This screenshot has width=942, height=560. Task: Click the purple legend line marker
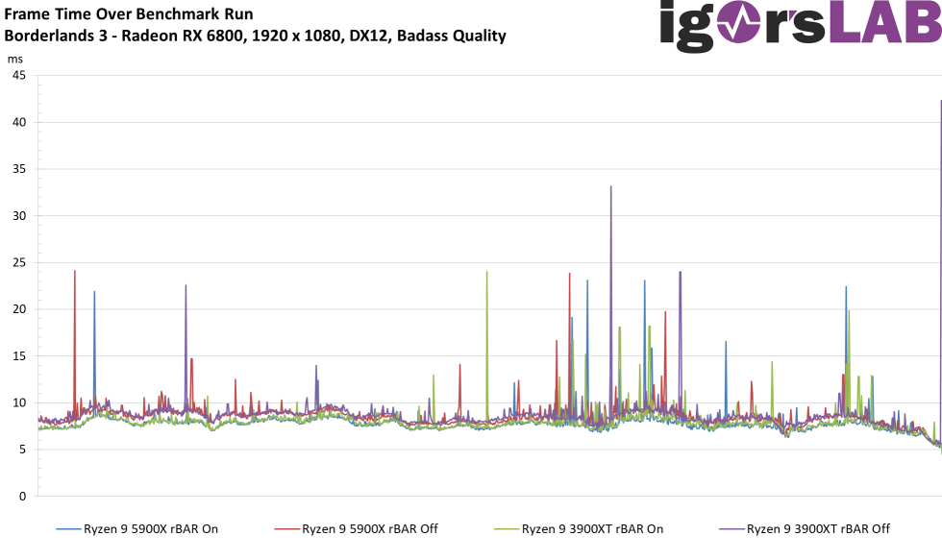pos(731,529)
